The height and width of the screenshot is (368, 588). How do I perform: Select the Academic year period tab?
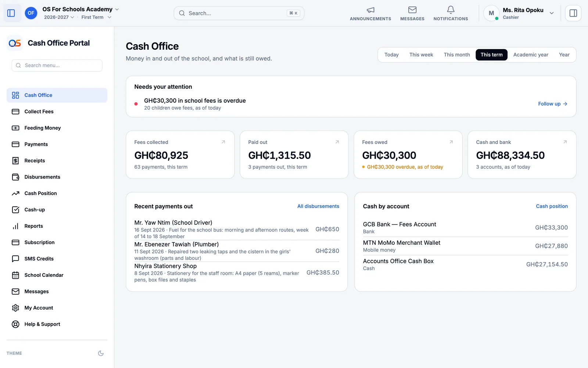click(531, 55)
